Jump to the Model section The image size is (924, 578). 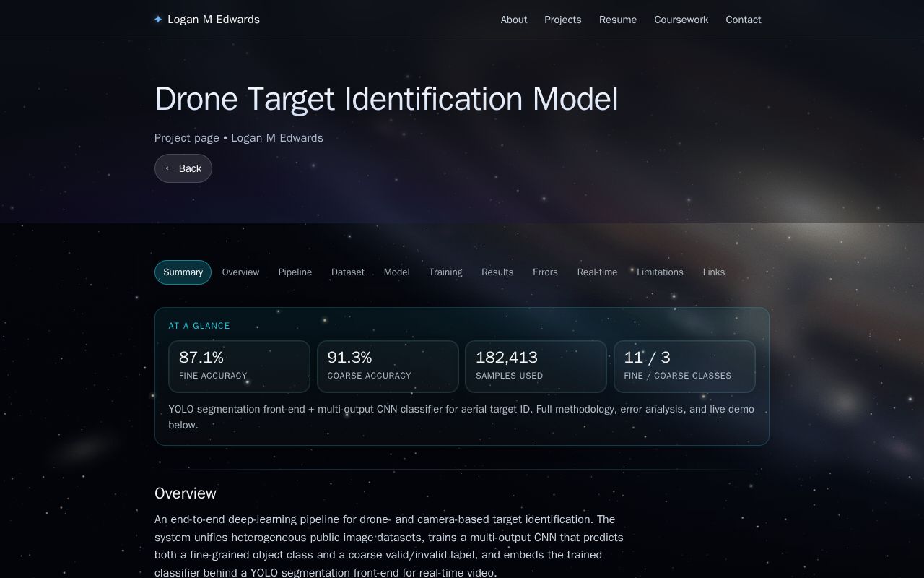tap(397, 272)
